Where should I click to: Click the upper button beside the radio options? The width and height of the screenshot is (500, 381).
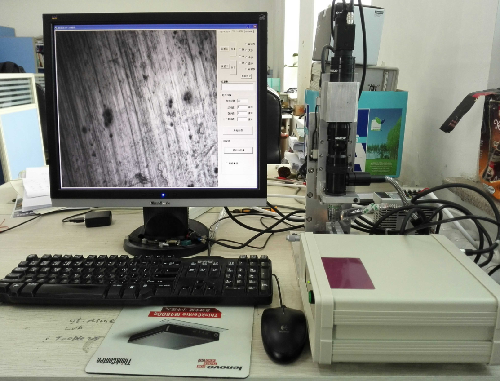(x=224, y=49)
